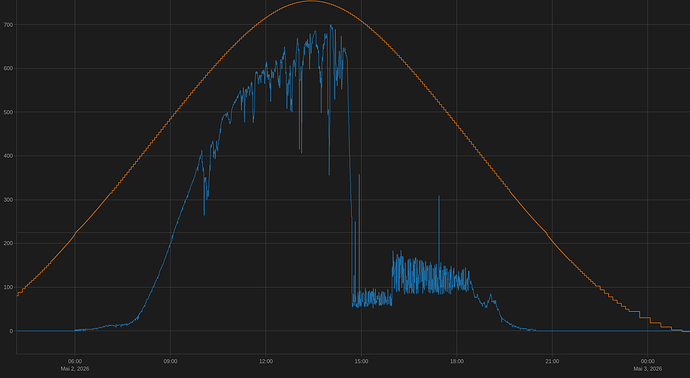
Task: Click the Mai 2, 2026 date label
Action: coord(75,369)
